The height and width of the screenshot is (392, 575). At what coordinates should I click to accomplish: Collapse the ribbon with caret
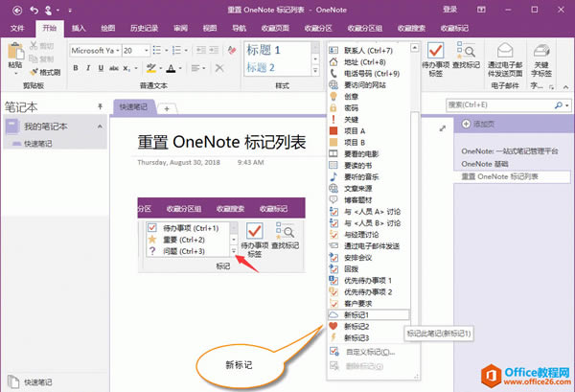565,87
